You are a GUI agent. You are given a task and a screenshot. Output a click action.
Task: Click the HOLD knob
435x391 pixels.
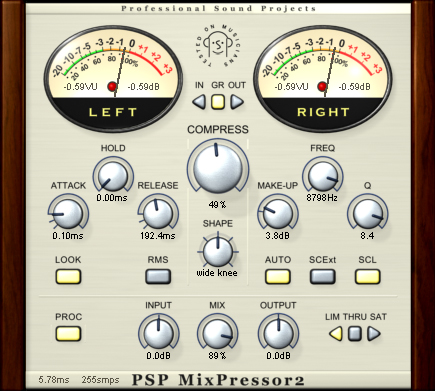(113, 176)
